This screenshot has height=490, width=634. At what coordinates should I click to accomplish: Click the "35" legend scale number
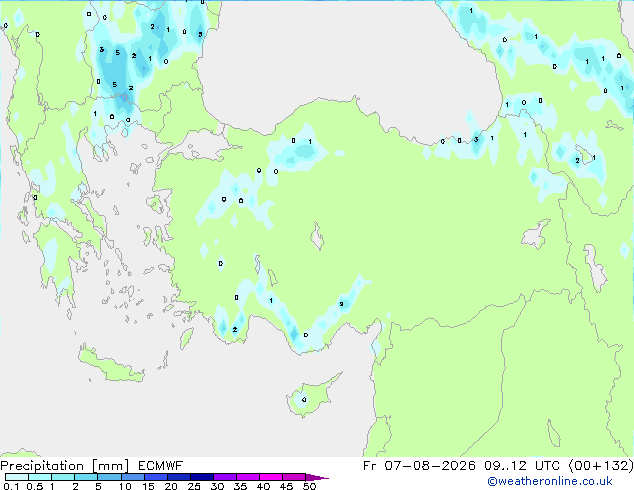point(240,486)
